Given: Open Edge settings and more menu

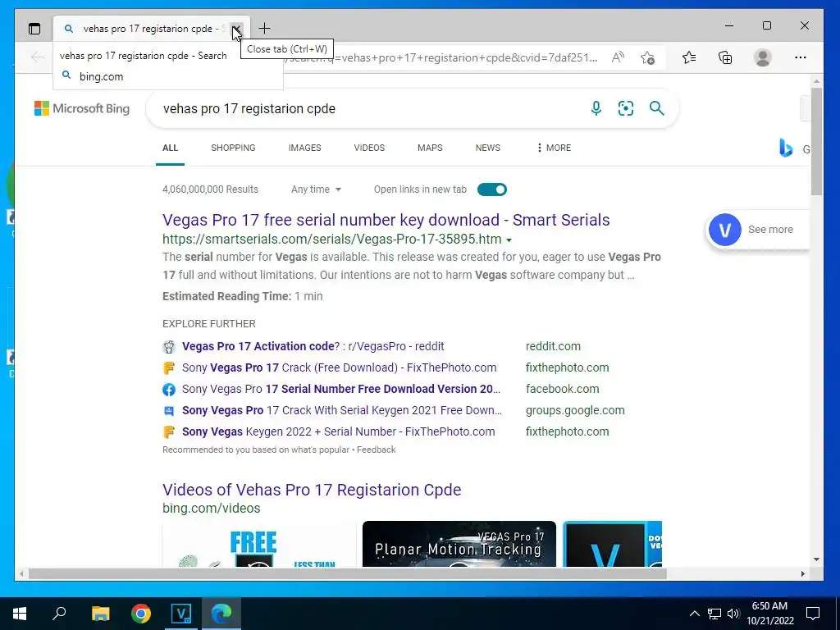Looking at the screenshot, I should click(x=801, y=57).
